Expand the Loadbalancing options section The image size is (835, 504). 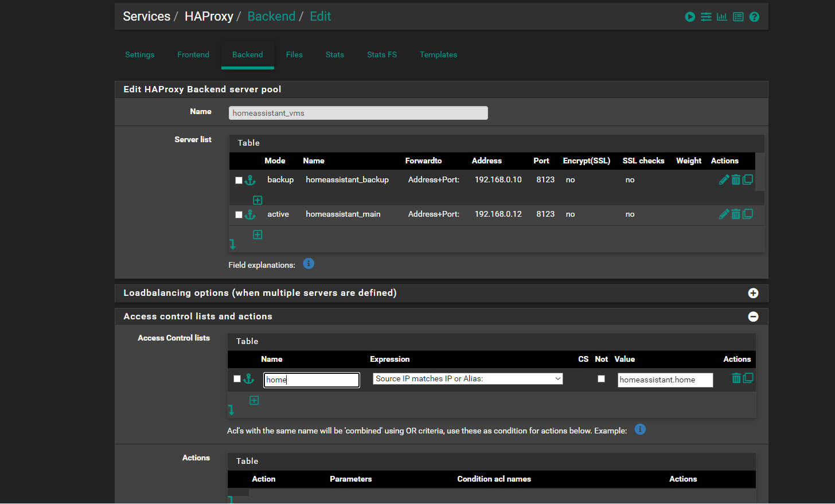pyautogui.click(x=754, y=293)
